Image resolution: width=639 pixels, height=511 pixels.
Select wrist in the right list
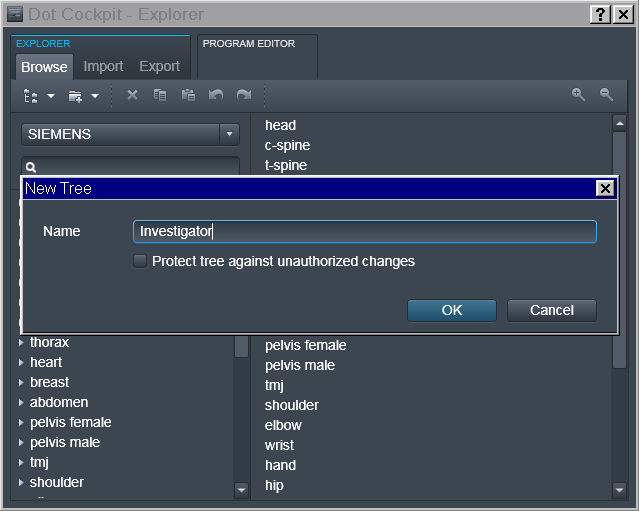(279, 445)
